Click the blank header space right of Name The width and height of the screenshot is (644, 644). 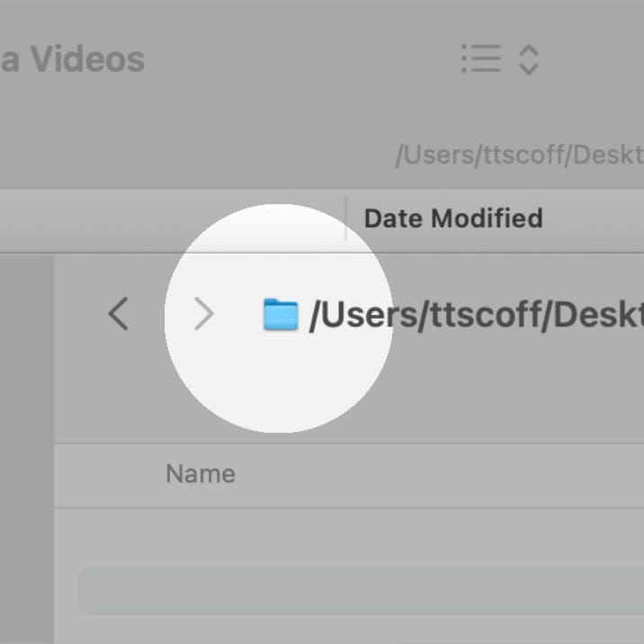(x=432, y=474)
